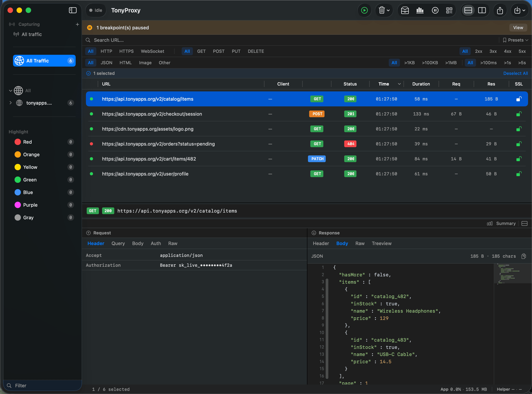Filter protocol by HTTPS
532x394 pixels.
[x=126, y=51]
